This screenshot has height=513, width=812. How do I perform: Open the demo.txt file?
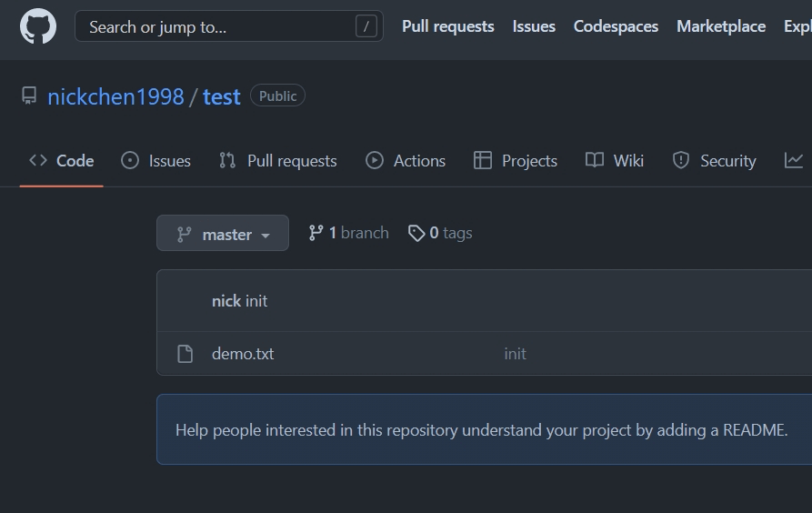[x=243, y=354]
